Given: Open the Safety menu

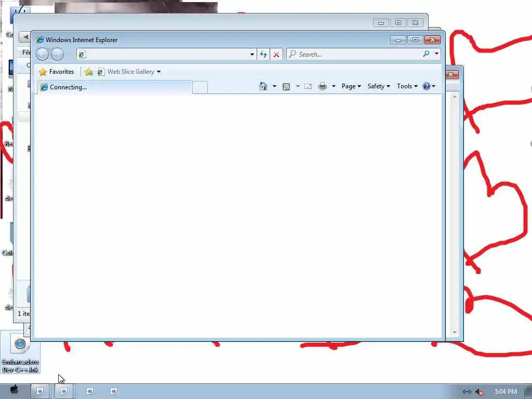Looking at the screenshot, I should coord(379,86).
